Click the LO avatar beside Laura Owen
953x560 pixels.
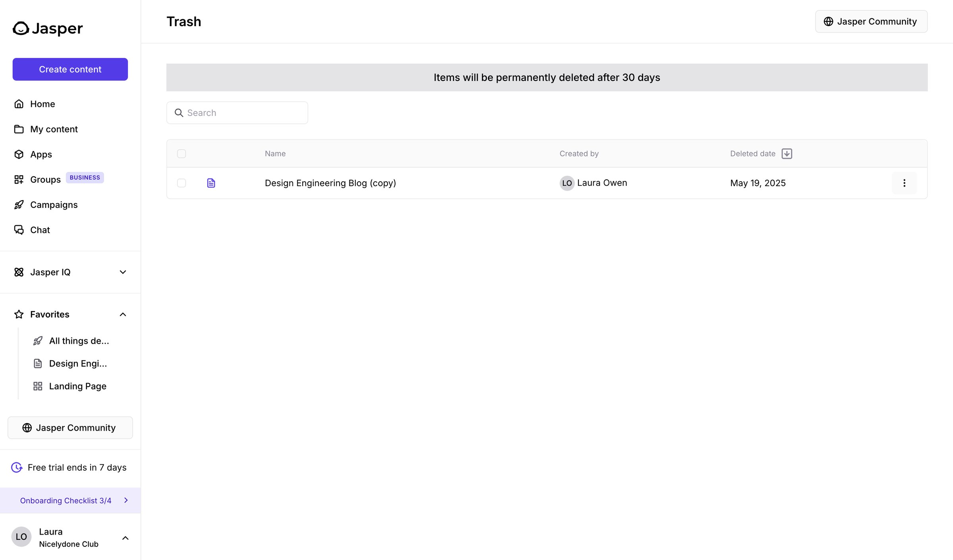[x=567, y=183]
